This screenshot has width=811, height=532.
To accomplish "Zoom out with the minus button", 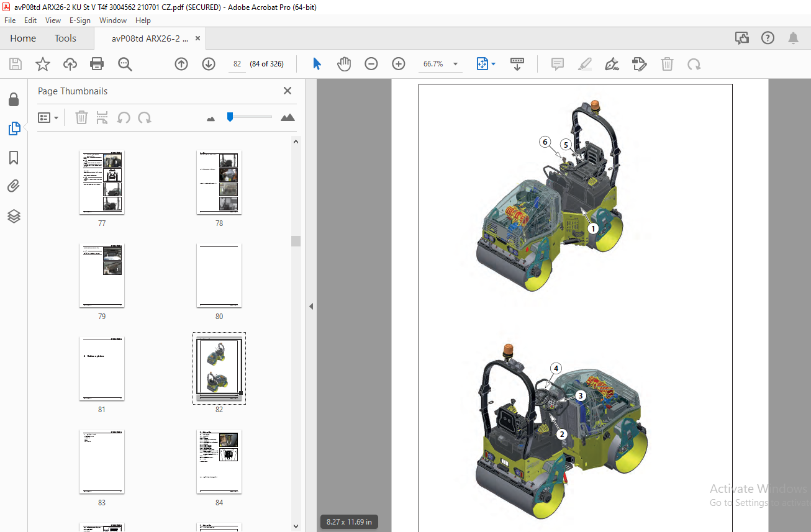I will [371, 64].
